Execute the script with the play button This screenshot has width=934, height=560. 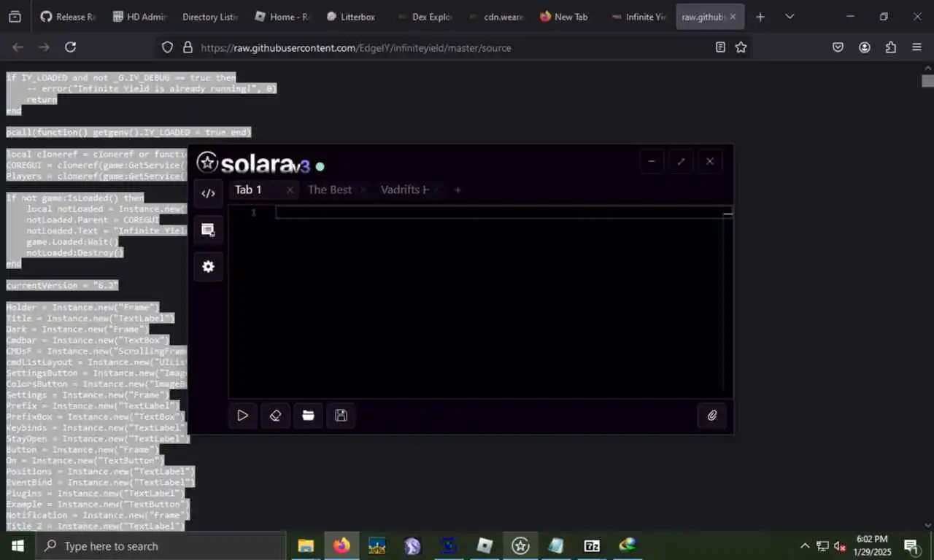pos(242,416)
